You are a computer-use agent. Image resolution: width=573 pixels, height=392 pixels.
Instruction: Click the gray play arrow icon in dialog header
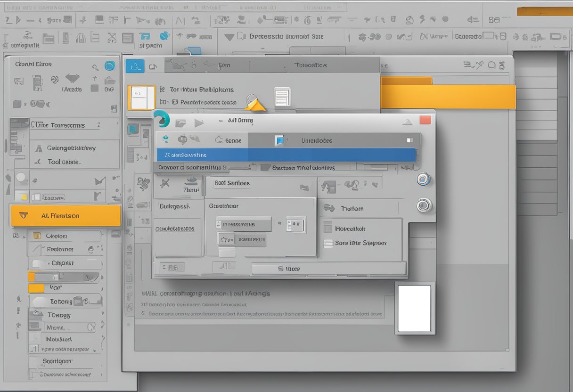[x=199, y=123]
